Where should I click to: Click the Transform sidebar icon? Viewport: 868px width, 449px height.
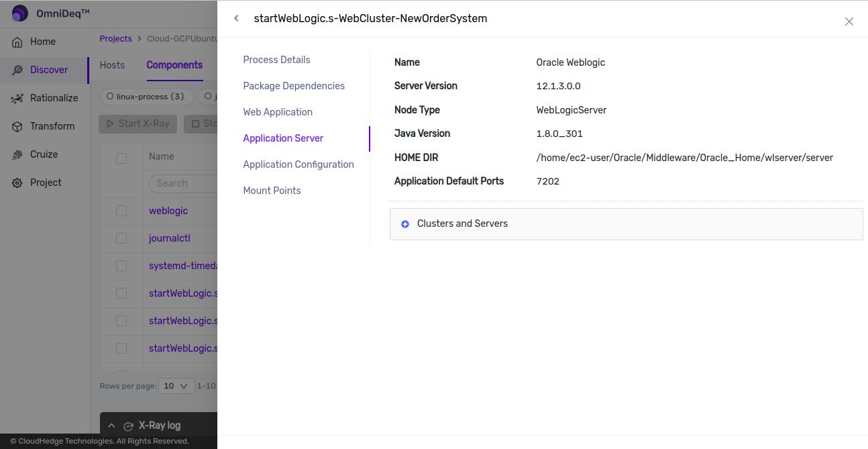pos(17,126)
